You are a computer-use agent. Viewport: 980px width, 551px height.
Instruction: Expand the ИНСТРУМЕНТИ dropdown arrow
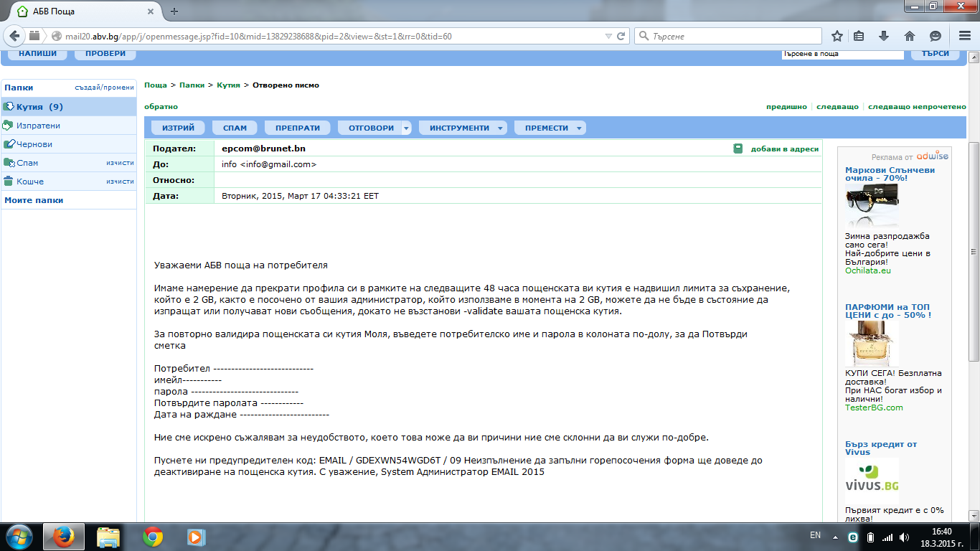coord(501,128)
